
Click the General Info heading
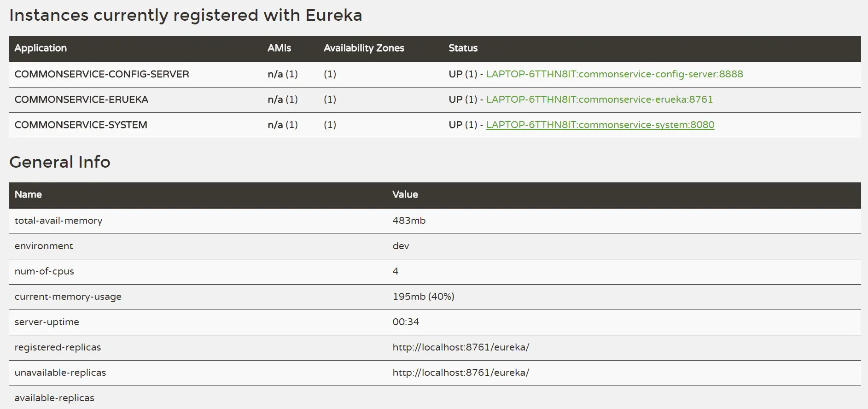click(60, 162)
